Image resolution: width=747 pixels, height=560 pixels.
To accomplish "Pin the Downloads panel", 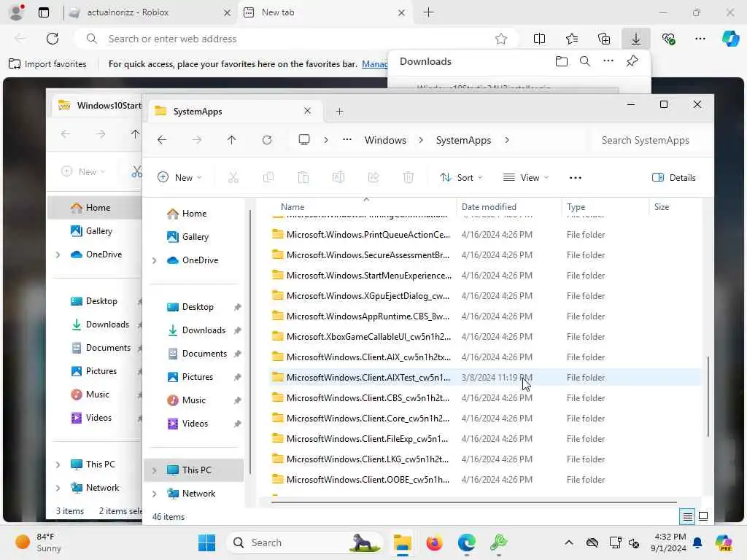I will (632, 61).
